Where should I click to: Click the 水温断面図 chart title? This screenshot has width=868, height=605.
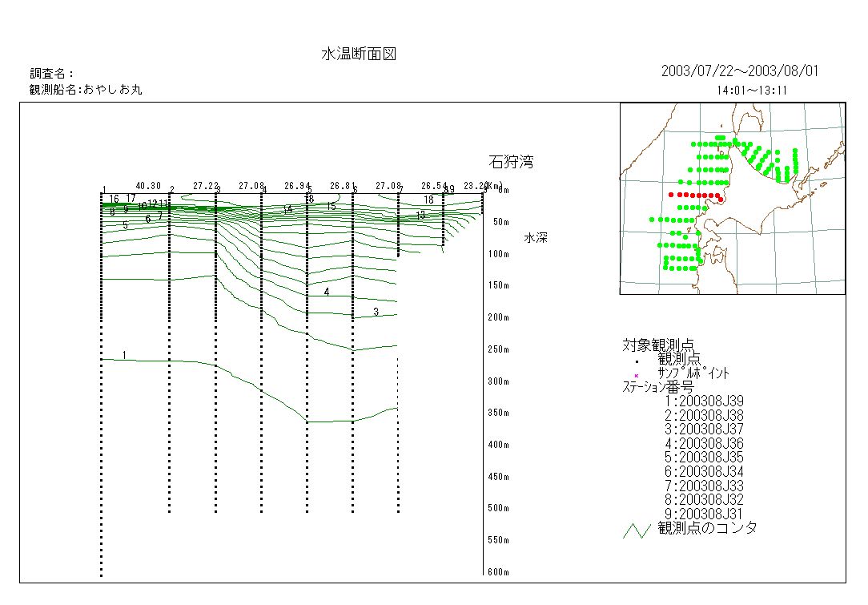tap(359, 54)
